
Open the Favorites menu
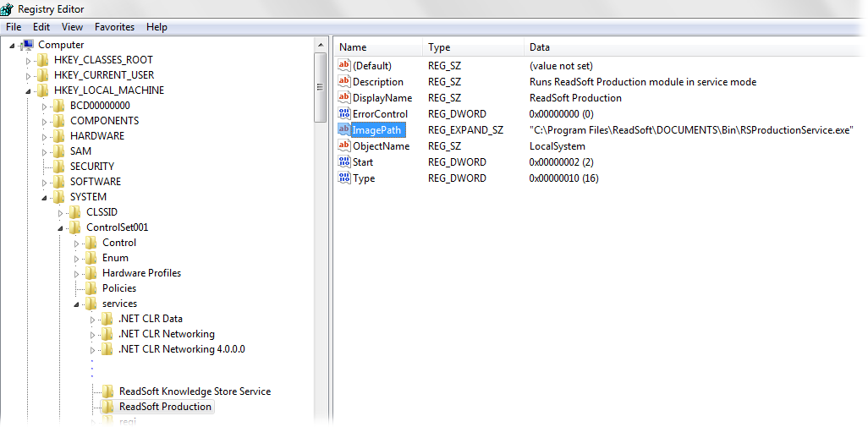tap(114, 27)
